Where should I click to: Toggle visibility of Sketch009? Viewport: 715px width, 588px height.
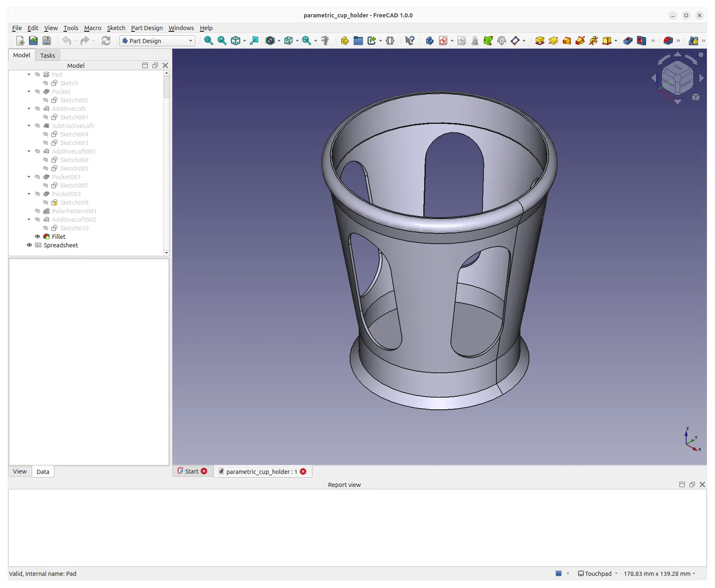(x=46, y=202)
